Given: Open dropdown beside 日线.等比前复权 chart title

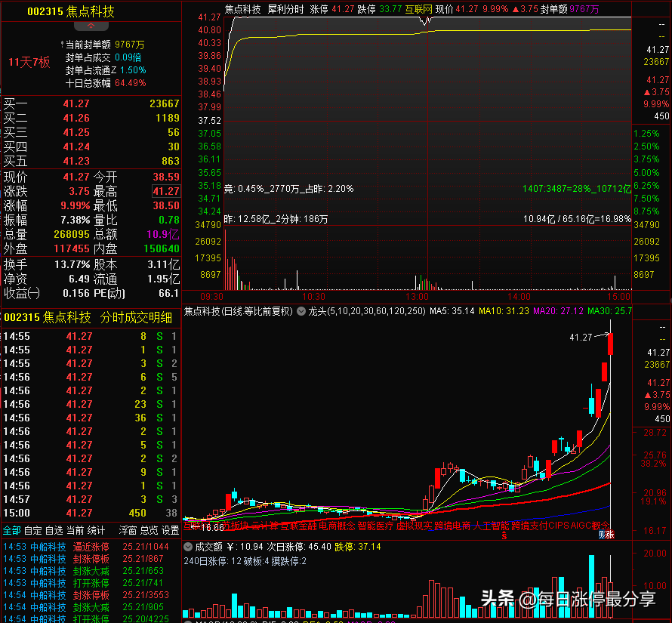Looking at the screenshot, I should (301, 311).
